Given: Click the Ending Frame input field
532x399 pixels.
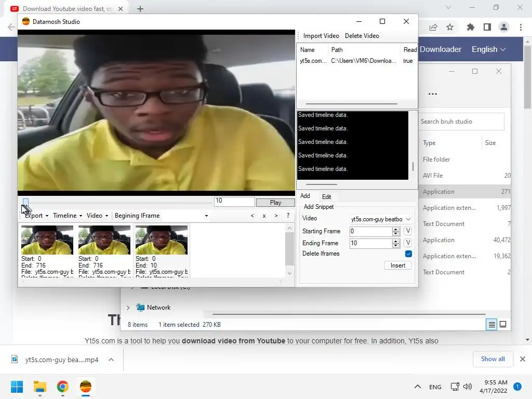Looking at the screenshot, I should [x=370, y=243].
